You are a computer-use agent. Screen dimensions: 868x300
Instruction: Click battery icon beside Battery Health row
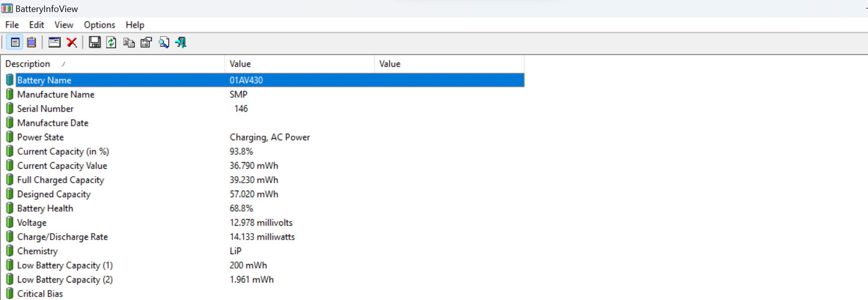pos(9,208)
